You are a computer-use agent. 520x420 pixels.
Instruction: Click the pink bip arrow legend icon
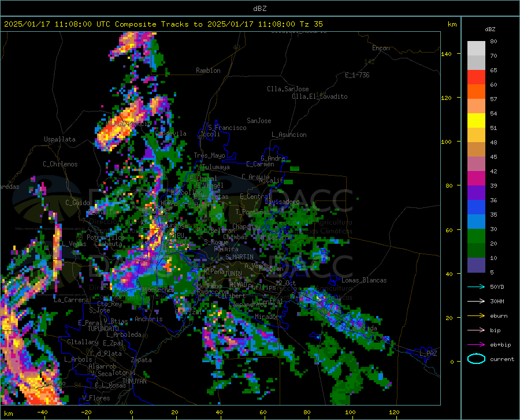[x=476, y=330]
